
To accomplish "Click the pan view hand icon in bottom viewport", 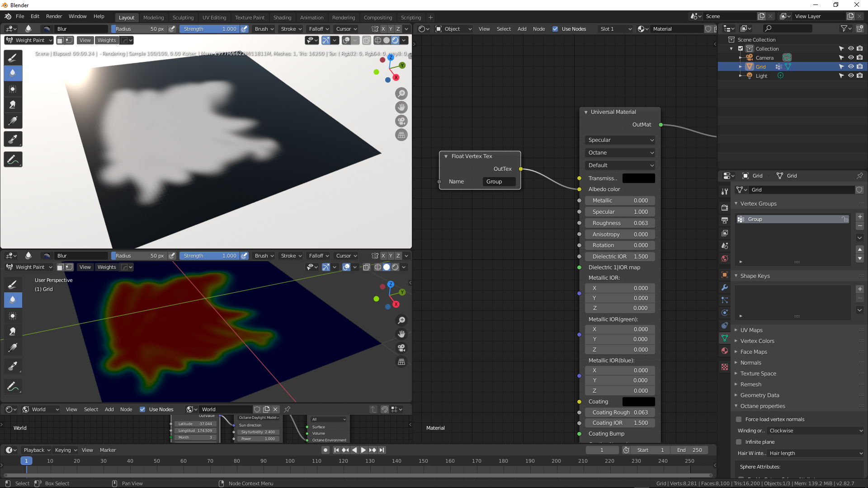I will pyautogui.click(x=401, y=334).
